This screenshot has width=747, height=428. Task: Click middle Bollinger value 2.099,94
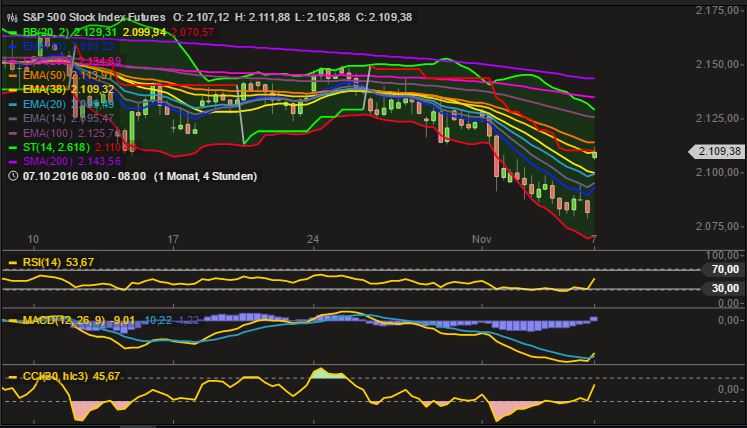tap(144, 32)
